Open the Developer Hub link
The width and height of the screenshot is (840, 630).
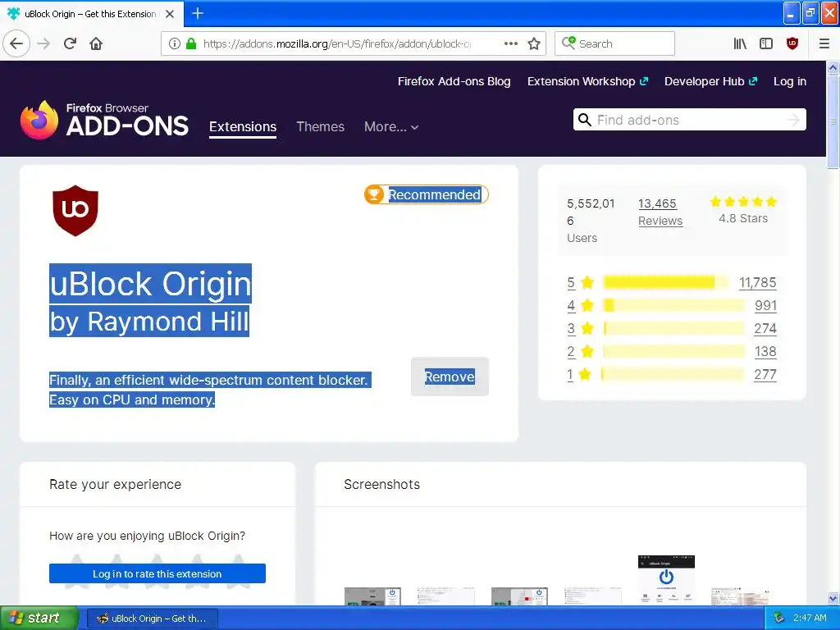711,81
